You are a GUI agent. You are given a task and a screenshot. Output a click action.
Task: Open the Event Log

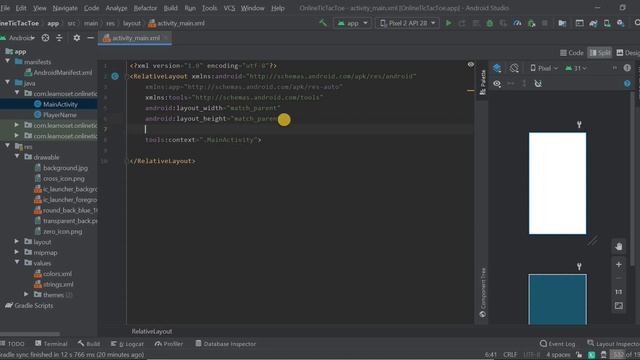(557, 344)
